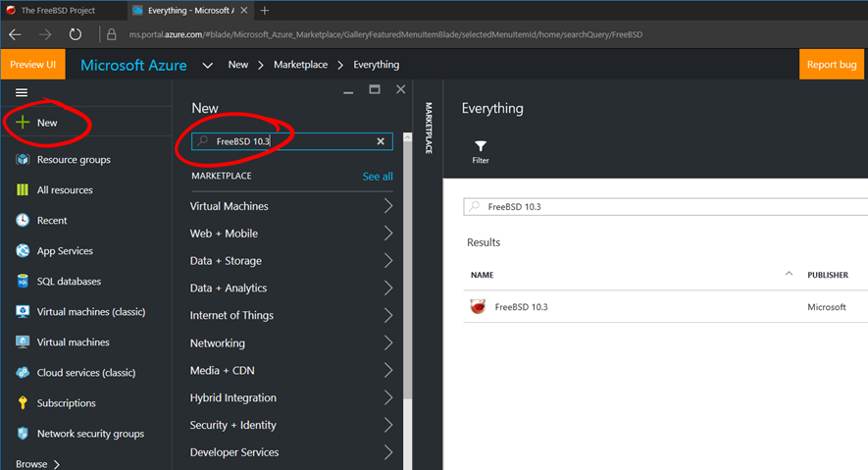Viewport: 868px width, 470px height.
Task: Click the See all marketplace link
Action: (x=378, y=176)
